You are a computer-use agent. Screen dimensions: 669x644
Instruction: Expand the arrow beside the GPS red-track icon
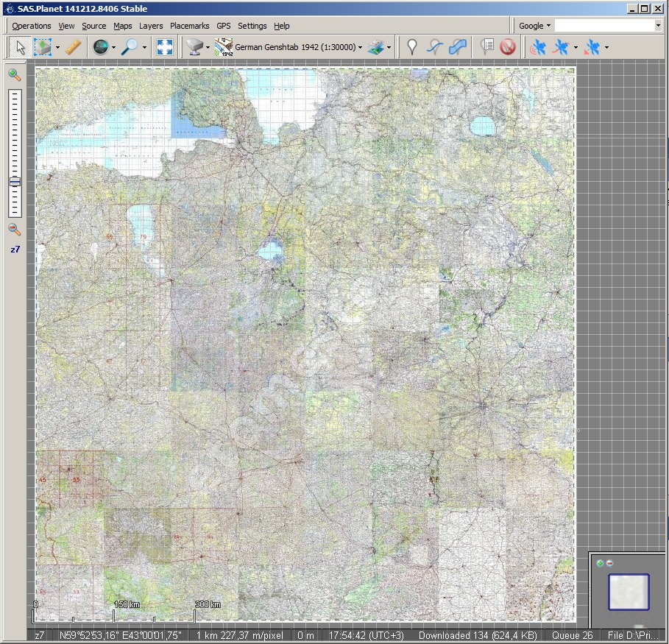pos(576,47)
